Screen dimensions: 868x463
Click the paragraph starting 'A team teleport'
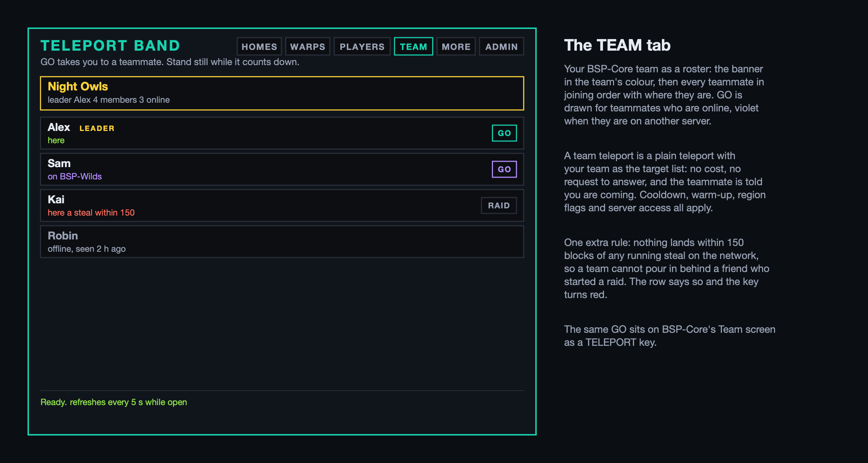(x=665, y=182)
